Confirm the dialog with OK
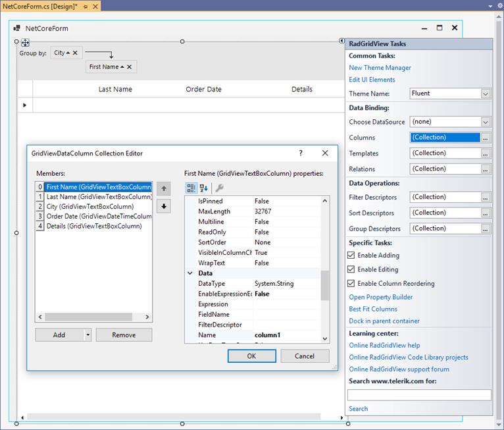This screenshot has width=504, height=430. (252, 356)
